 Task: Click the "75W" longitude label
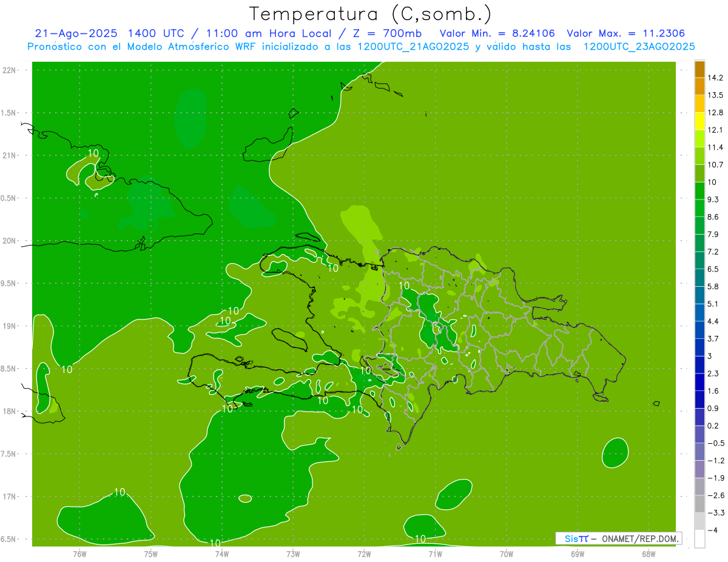[x=151, y=554]
